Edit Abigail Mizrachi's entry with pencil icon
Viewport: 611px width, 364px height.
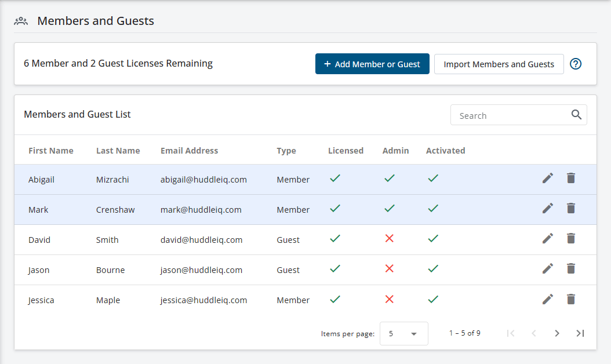548,179
